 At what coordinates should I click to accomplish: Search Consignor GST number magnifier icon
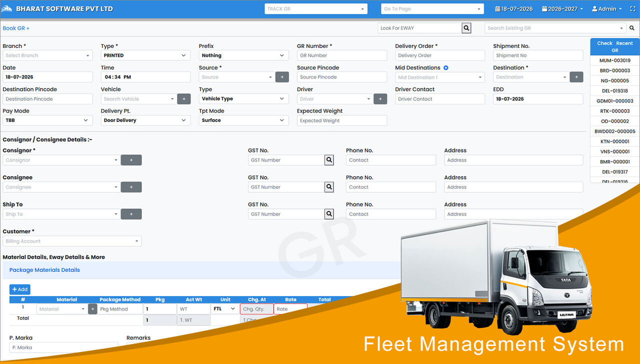click(329, 160)
